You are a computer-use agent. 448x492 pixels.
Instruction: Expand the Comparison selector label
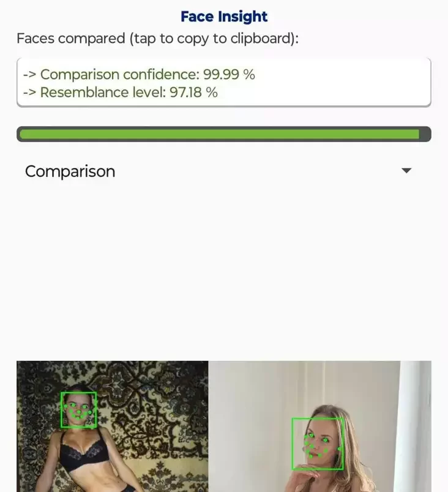pos(70,172)
